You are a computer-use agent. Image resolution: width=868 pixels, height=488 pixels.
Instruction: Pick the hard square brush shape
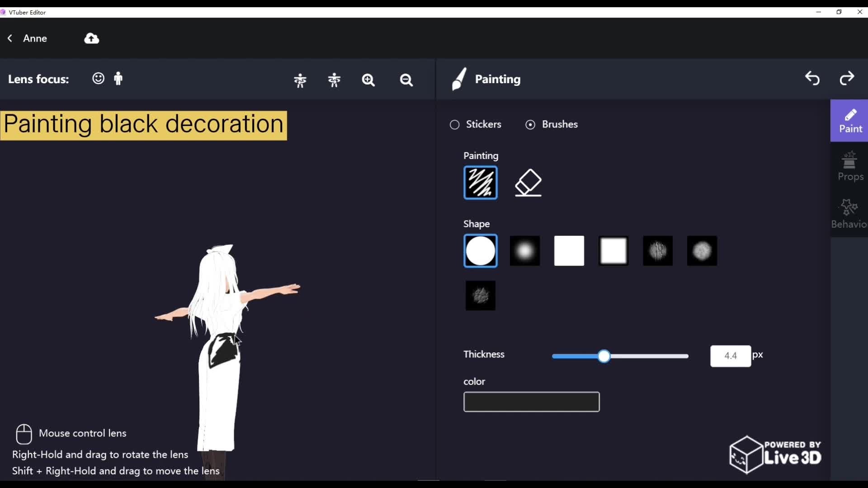point(569,251)
